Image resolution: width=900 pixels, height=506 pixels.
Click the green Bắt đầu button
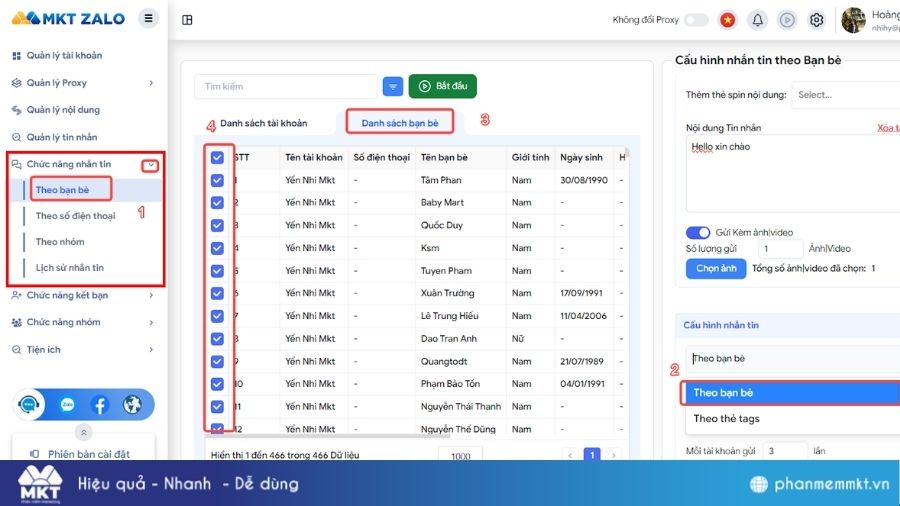tap(443, 86)
